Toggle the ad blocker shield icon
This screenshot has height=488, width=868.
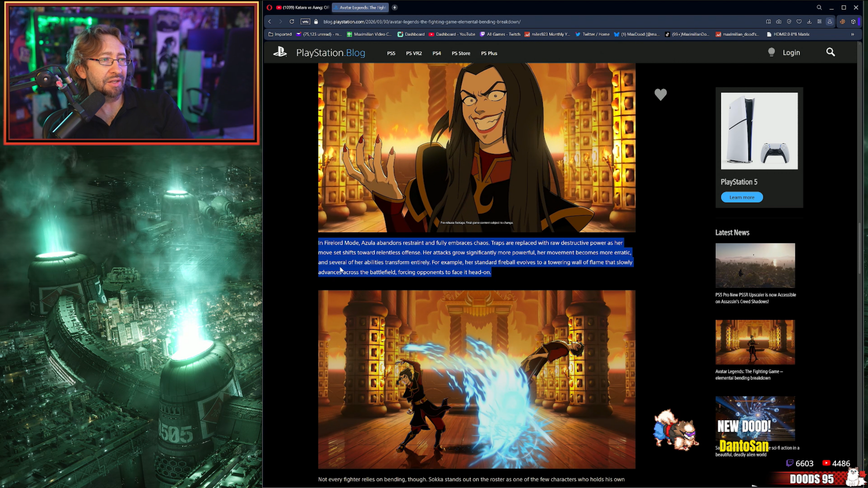coord(789,21)
